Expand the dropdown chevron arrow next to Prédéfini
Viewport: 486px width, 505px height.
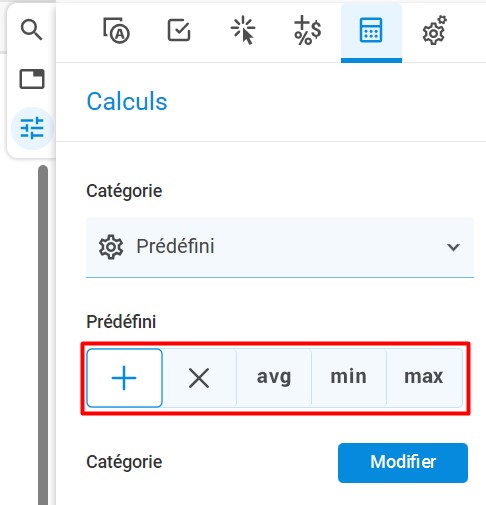point(453,247)
